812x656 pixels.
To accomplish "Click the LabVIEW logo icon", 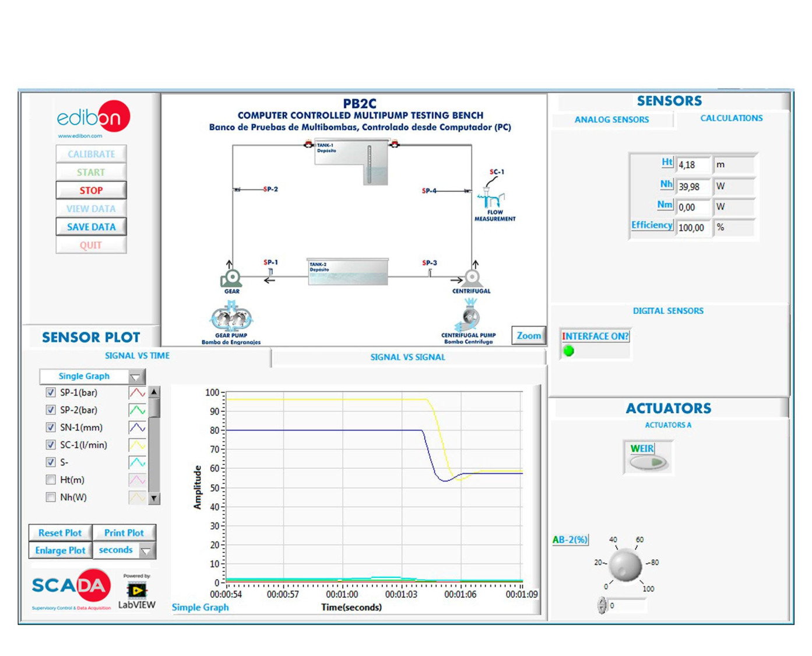I will pyautogui.click(x=137, y=591).
